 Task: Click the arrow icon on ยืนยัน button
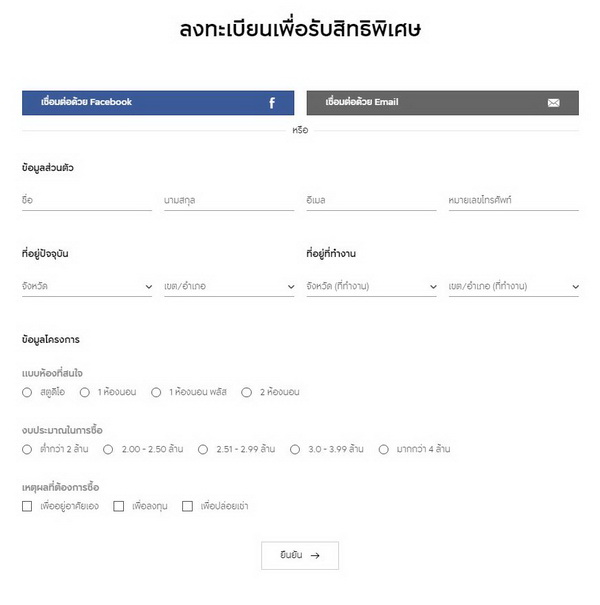[x=315, y=555]
